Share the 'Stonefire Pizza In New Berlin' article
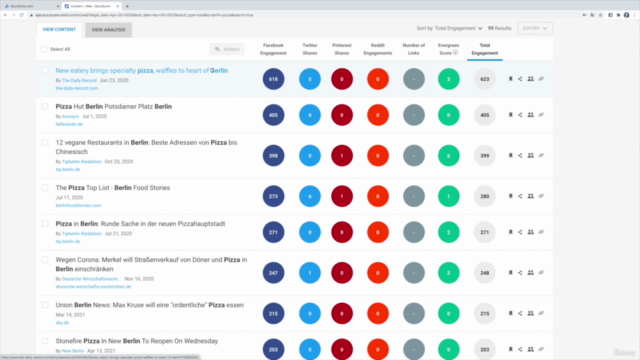Image resolution: width=640 pixels, height=360 pixels. [520, 349]
